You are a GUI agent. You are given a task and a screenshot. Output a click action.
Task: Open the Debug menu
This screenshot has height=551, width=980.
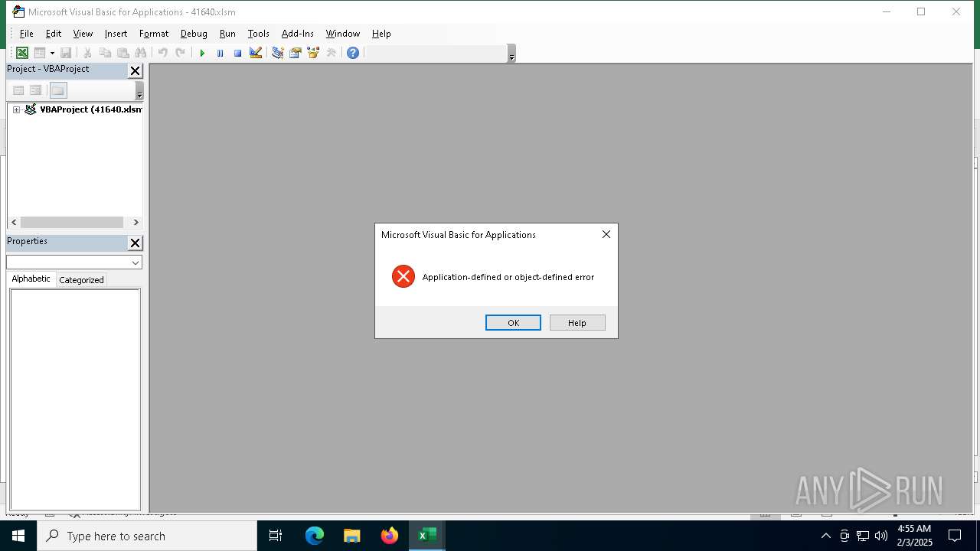click(194, 34)
